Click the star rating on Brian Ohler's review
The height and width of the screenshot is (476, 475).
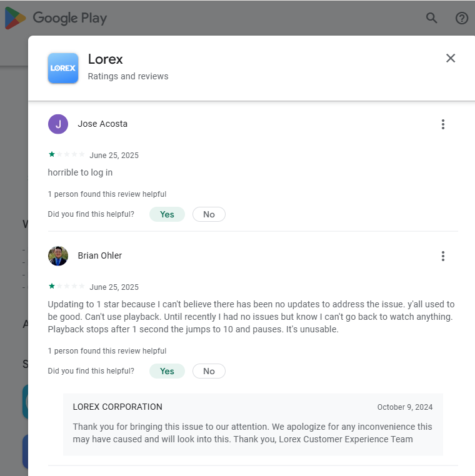(x=66, y=286)
